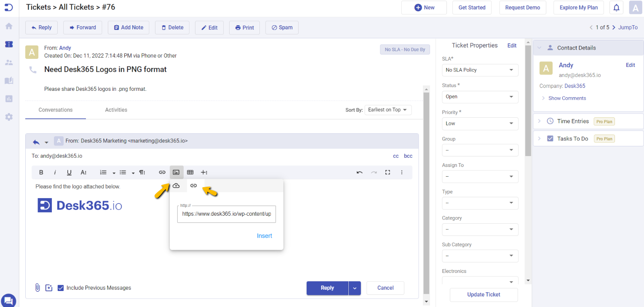Image resolution: width=644 pixels, height=307 pixels.
Task: Click the cc link
Action: click(x=396, y=156)
